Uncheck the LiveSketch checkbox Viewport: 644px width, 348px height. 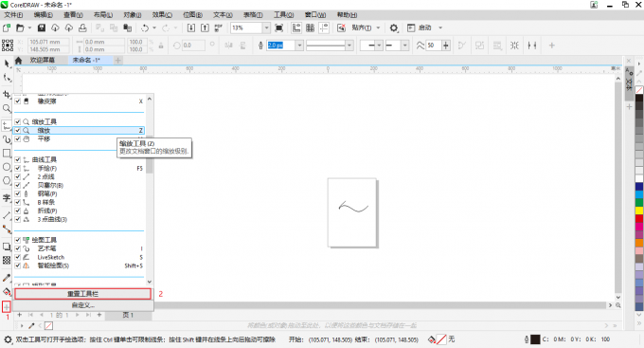point(18,257)
